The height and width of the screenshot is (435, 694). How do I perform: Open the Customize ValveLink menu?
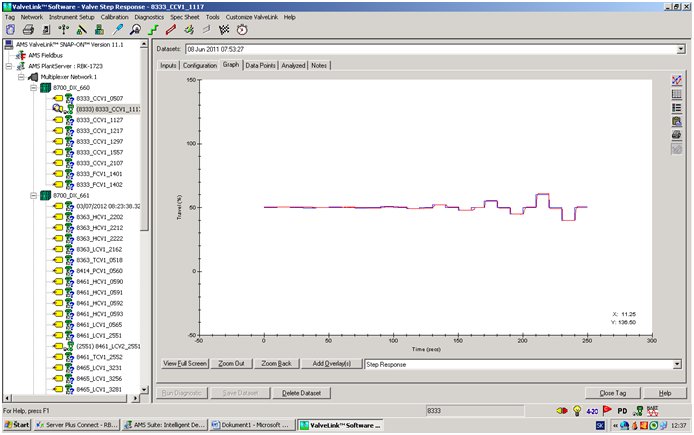252,17
